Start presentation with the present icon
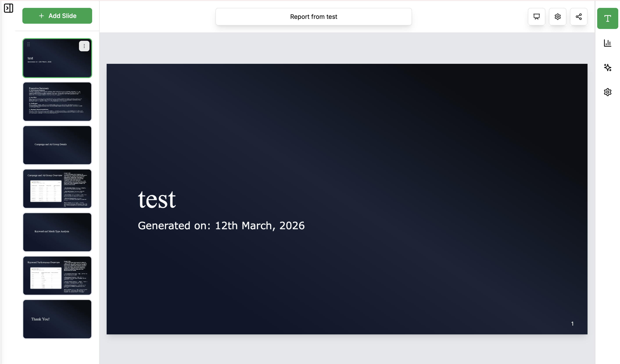The height and width of the screenshot is (364, 620). tap(536, 16)
